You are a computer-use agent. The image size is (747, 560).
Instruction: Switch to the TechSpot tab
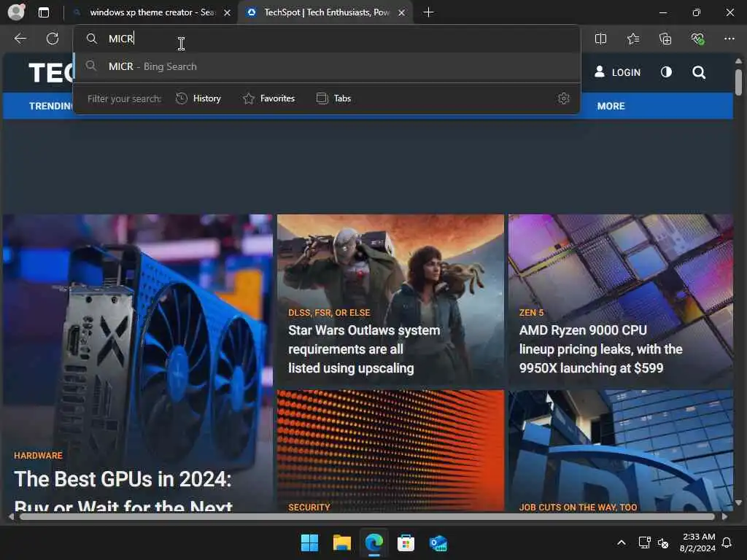pos(326,12)
